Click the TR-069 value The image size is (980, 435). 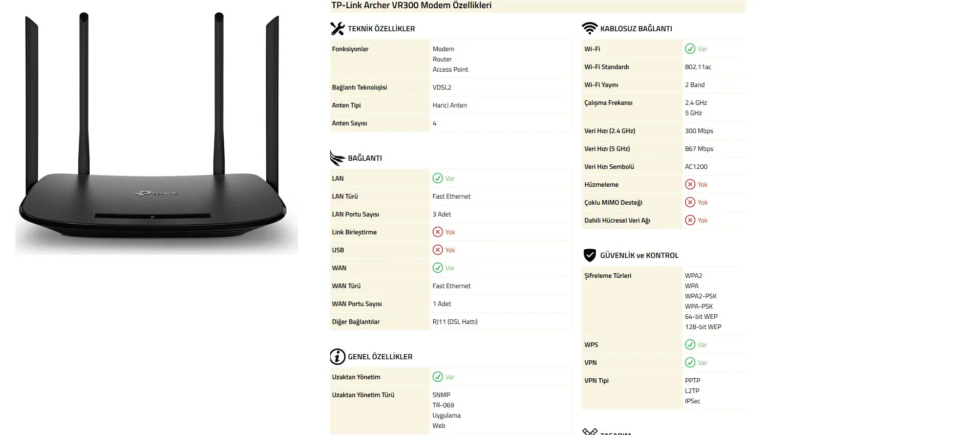pyautogui.click(x=443, y=405)
